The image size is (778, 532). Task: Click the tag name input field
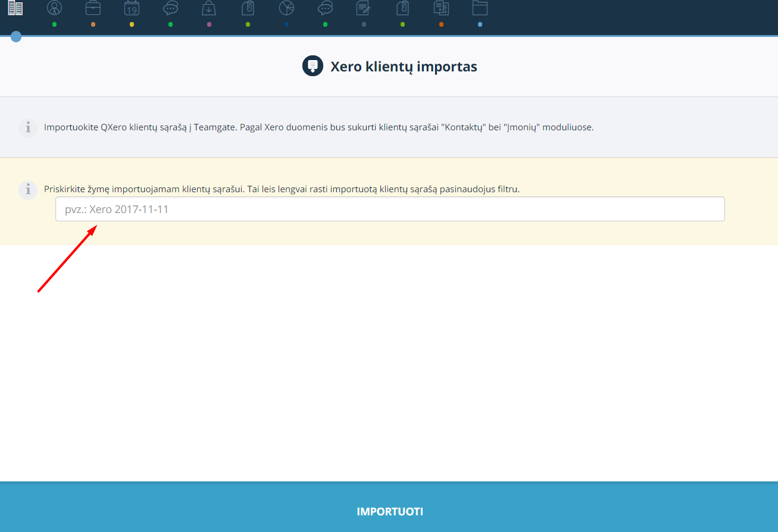[x=390, y=209]
